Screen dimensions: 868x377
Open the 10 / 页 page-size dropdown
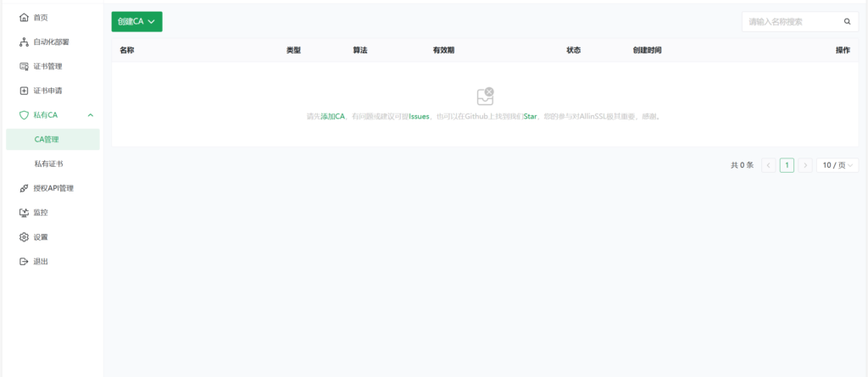[x=837, y=165]
